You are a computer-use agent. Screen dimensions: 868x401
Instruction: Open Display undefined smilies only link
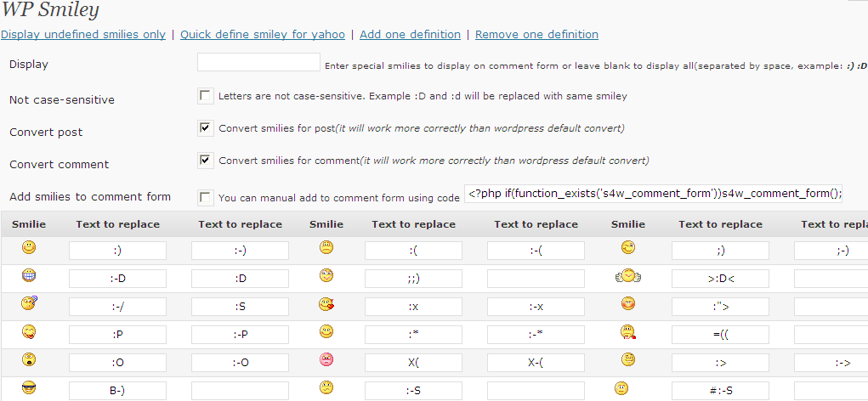tap(83, 34)
